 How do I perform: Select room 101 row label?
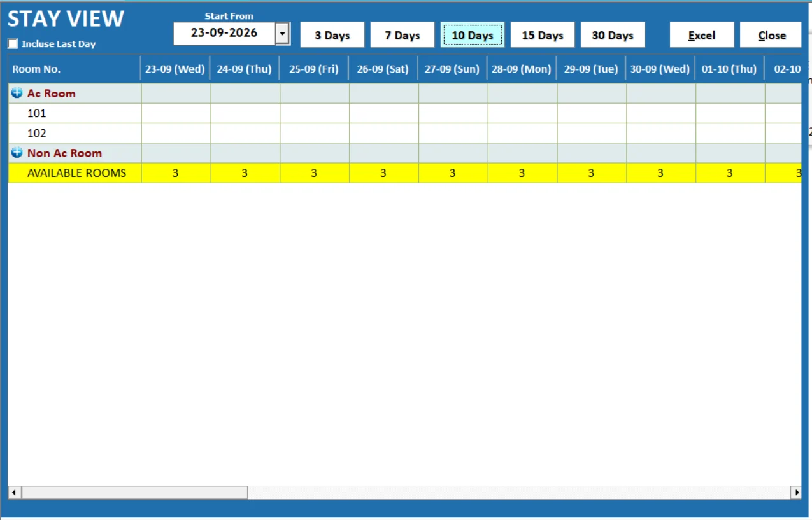(x=37, y=113)
